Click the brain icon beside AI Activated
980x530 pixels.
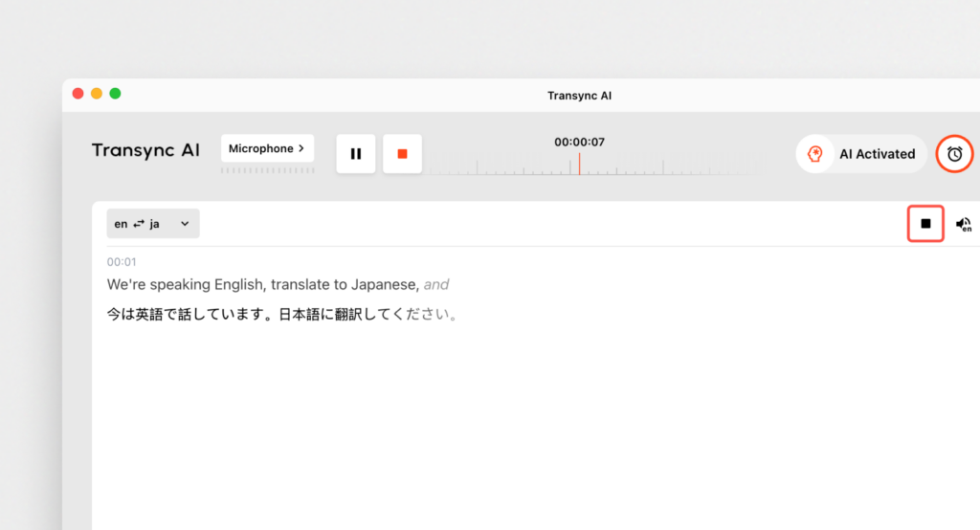click(x=815, y=154)
